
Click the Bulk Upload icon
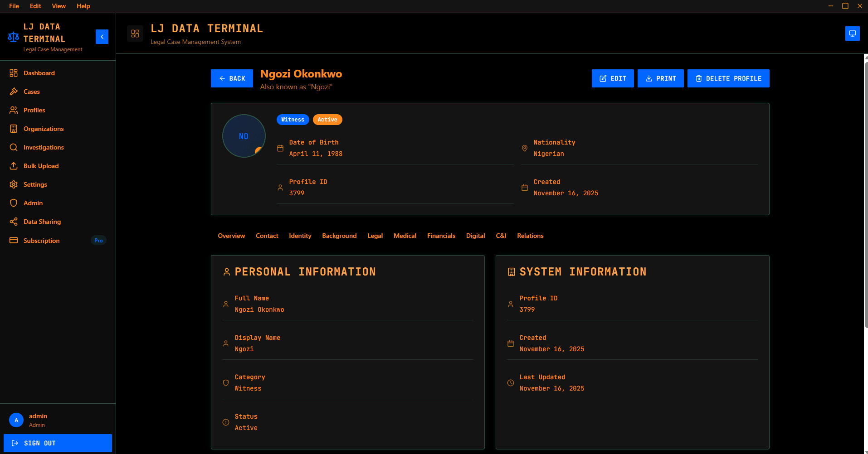tap(14, 166)
